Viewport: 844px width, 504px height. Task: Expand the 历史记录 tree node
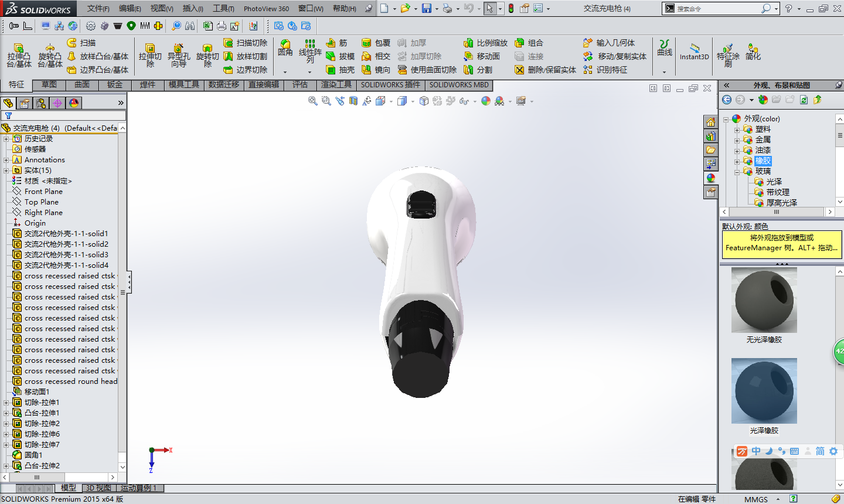click(6, 139)
